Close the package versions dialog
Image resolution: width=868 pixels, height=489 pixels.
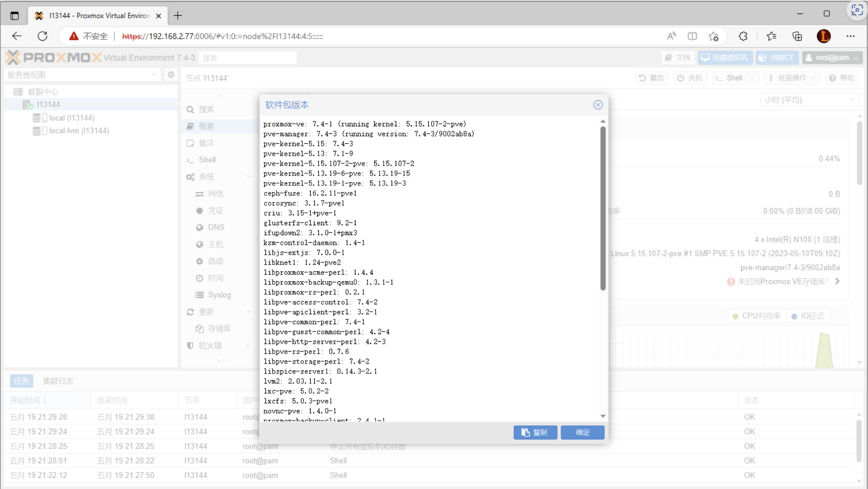[598, 105]
